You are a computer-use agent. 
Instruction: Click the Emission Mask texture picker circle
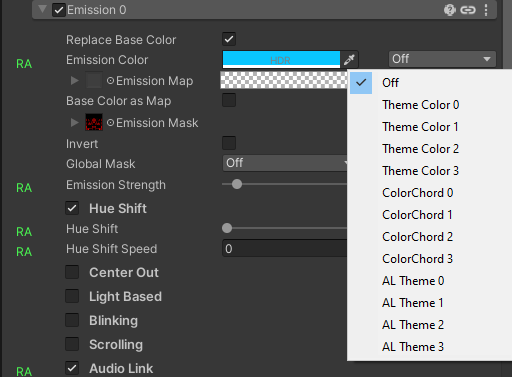click(x=110, y=123)
